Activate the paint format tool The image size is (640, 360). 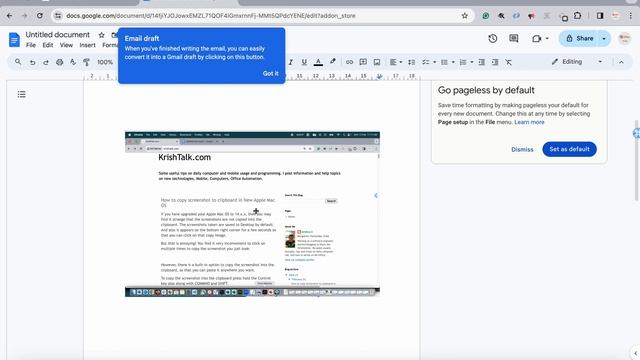pos(87,62)
